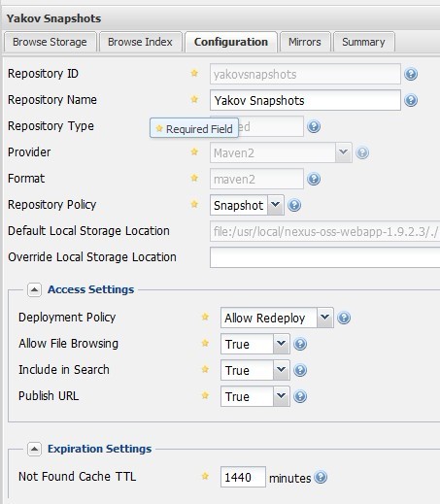The width and height of the screenshot is (440, 504).
Task: Open the Deployment Policy dropdown arrow
Action: (325, 318)
